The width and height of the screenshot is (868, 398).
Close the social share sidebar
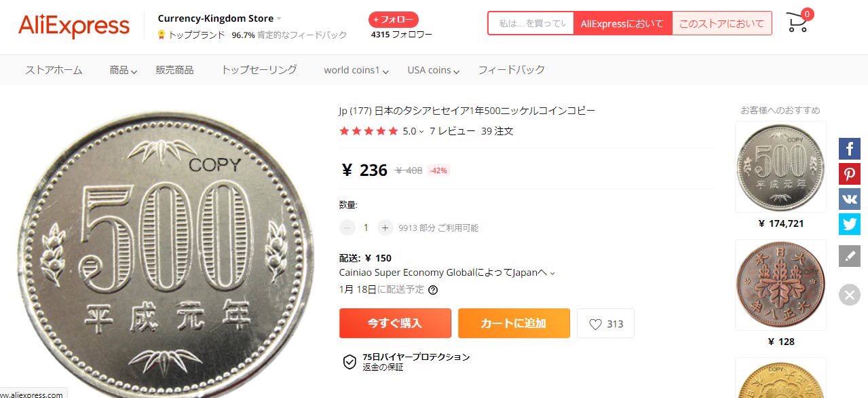coord(849,295)
